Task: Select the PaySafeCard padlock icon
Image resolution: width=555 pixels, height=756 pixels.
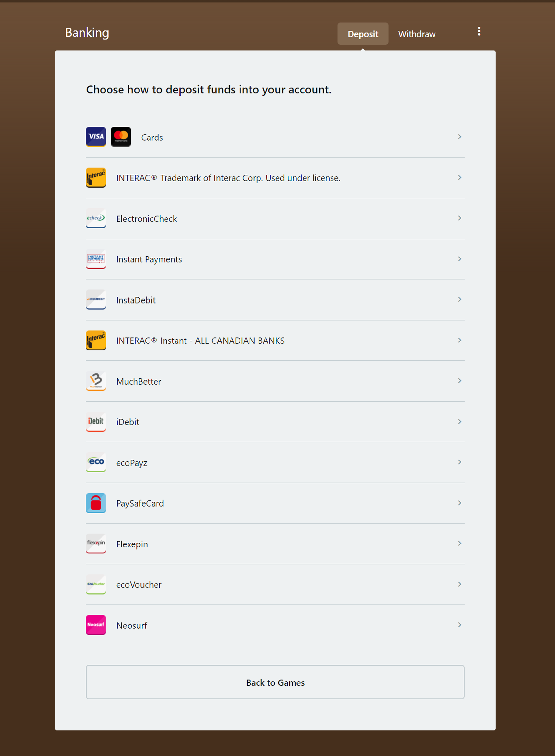Action: tap(96, 503)
